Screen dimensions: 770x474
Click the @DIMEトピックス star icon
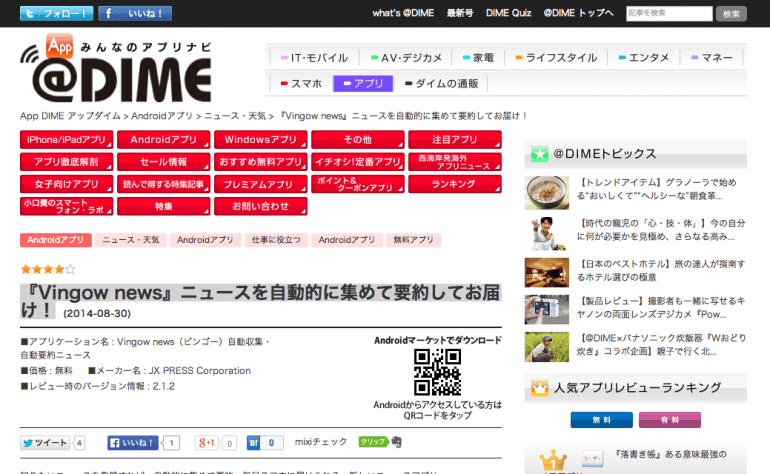(x=539, y=154)
